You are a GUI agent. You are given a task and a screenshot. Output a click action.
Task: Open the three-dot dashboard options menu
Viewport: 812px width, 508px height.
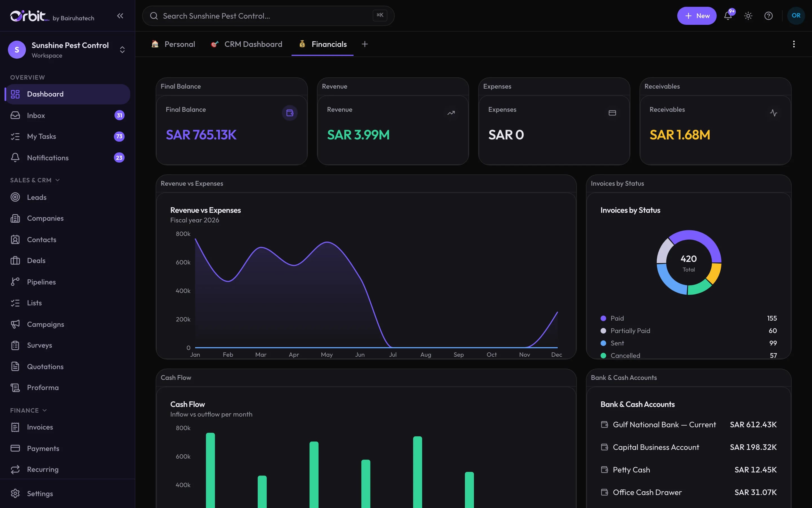(794, 44)
